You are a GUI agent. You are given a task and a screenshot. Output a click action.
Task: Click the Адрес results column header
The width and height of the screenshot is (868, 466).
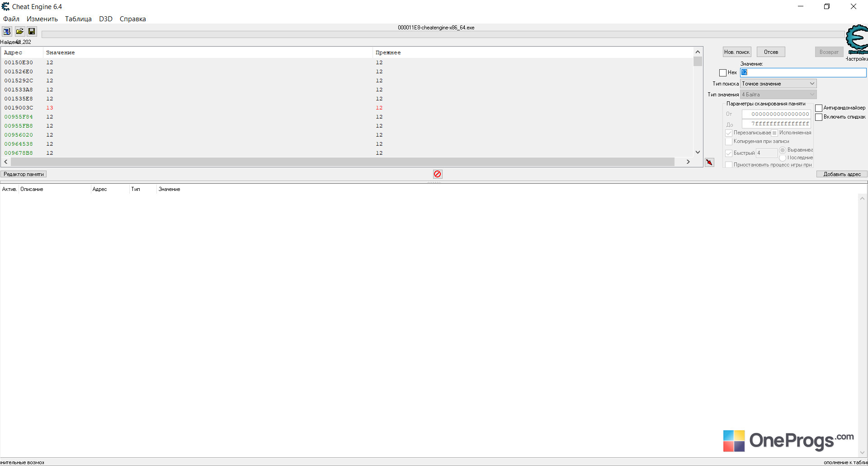22,52
